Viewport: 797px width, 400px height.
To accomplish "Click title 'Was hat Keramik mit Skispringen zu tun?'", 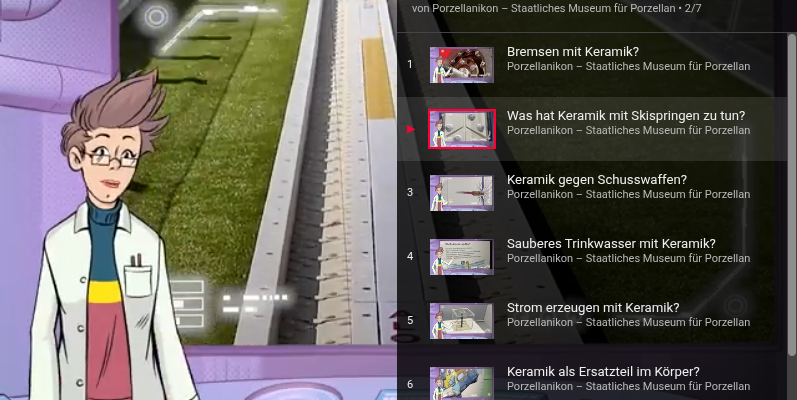I will coord(625,115).
